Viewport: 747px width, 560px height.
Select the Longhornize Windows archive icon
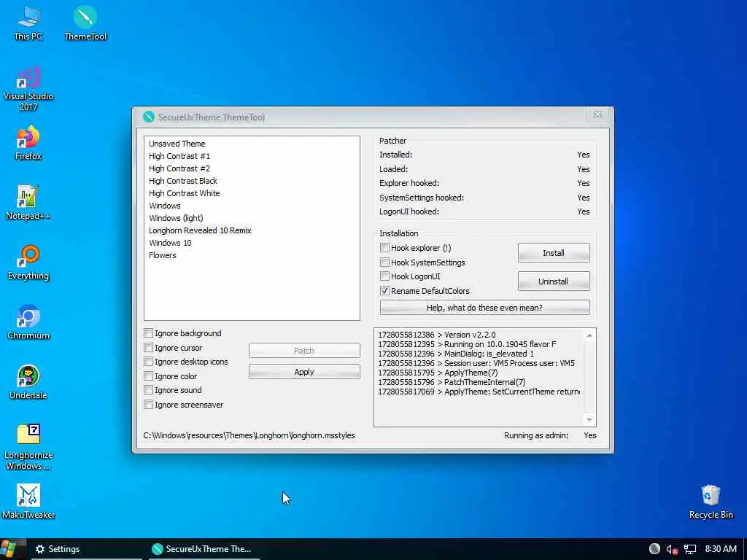click(28, 447)
